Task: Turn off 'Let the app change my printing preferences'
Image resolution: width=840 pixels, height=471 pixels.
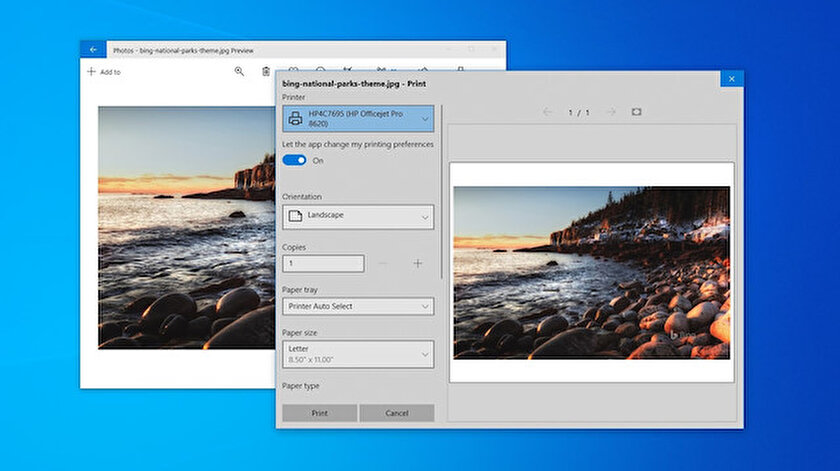Action: pos(294,160)
